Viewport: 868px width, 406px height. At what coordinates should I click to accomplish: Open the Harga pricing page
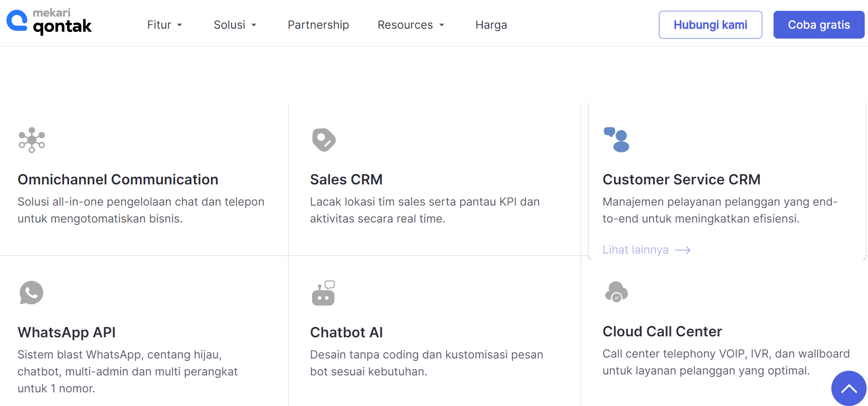pyautogui.click(x=491, y=25)
